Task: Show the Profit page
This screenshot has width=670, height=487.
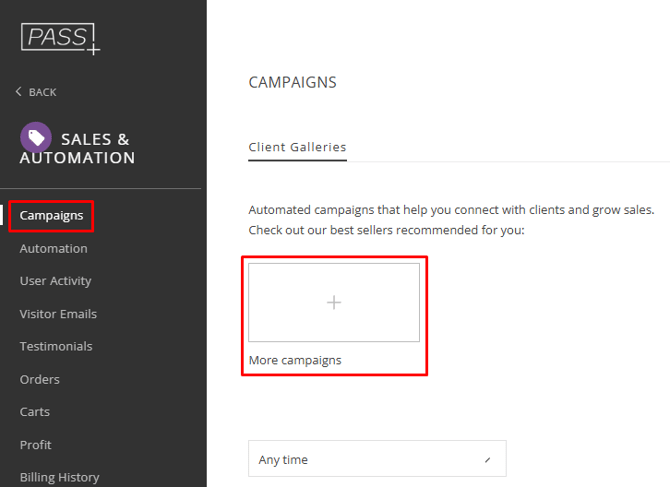Action: (x=36, y=444)
